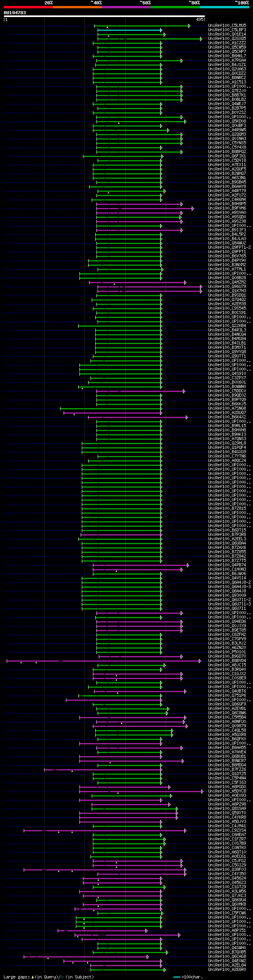Click the UniRef100_Q5KDO8 label
This screenshot has height=980, width=253.
click(227, 121)
